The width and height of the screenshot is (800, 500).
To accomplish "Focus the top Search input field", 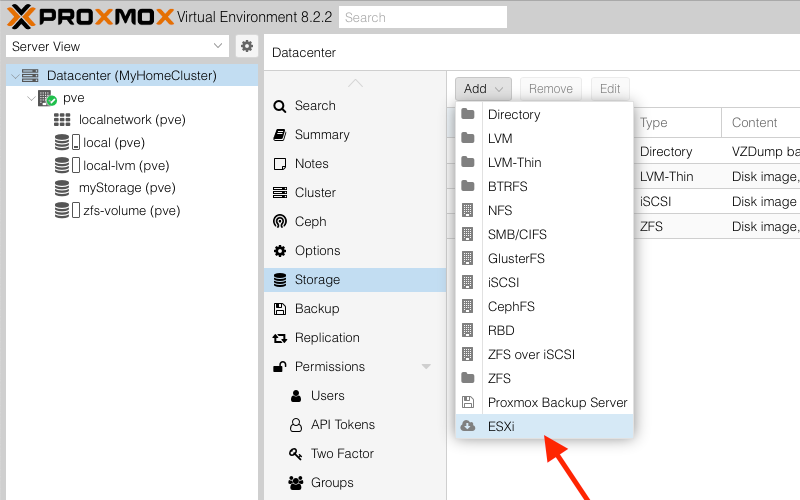I will (423, 17).
